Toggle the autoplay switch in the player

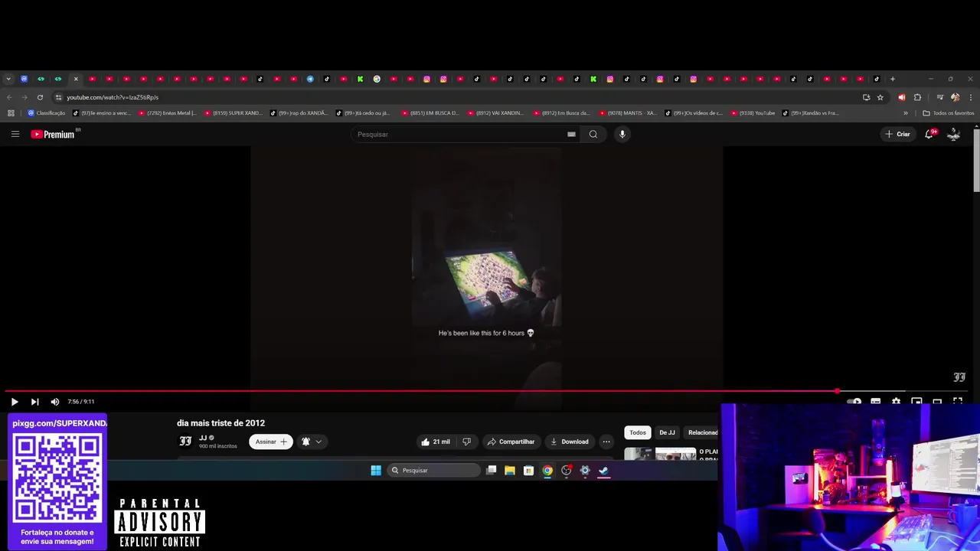pyautogui.click(x=854, y=401)
